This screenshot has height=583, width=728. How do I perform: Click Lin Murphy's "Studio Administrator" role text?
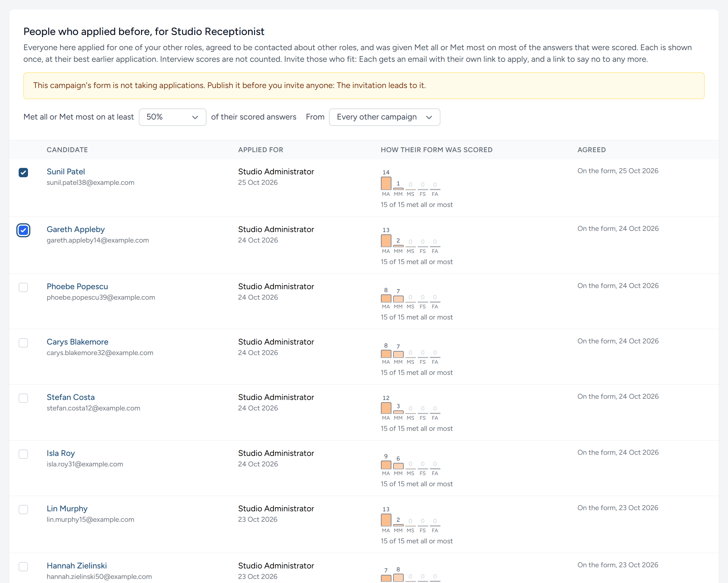point(276,508)
